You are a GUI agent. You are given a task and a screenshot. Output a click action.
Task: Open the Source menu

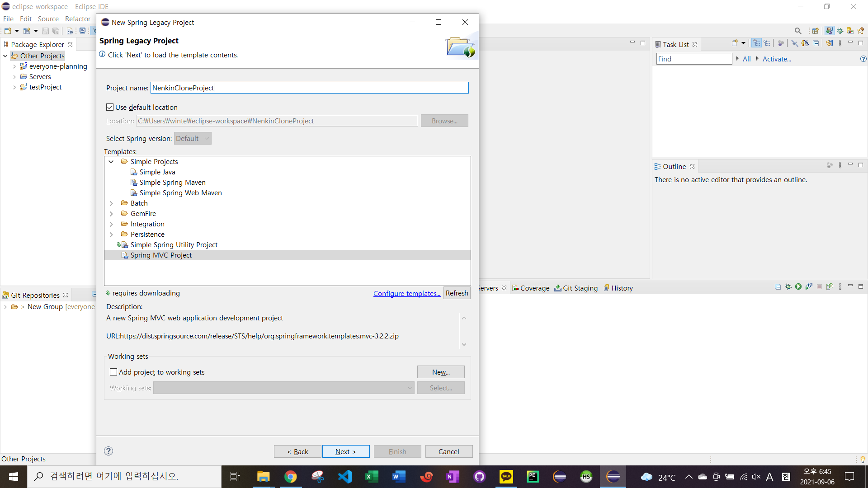point(48,19)
